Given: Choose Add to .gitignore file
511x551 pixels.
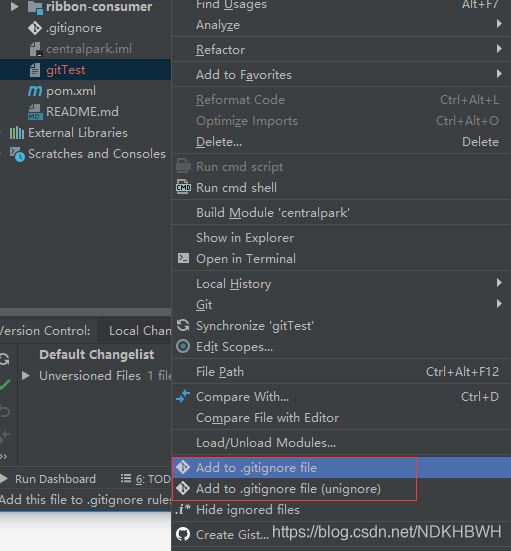Looking at the screenshot, I should 341,468.
